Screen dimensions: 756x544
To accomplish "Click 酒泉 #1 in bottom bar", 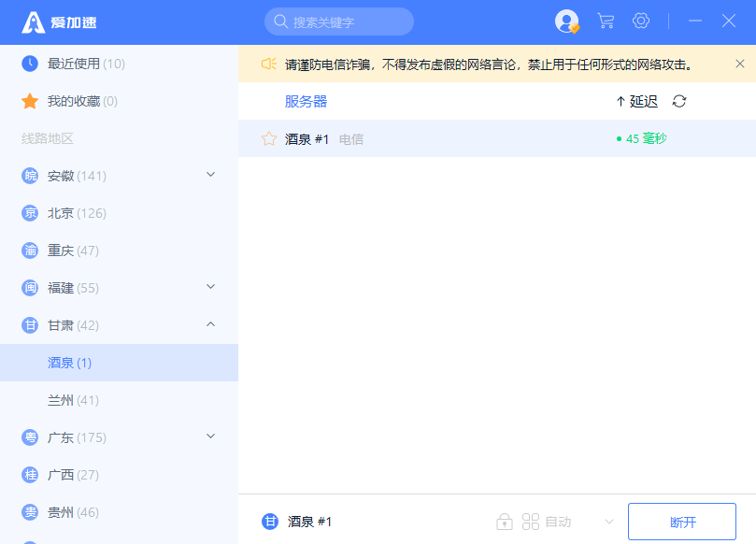I will point(309,522).
